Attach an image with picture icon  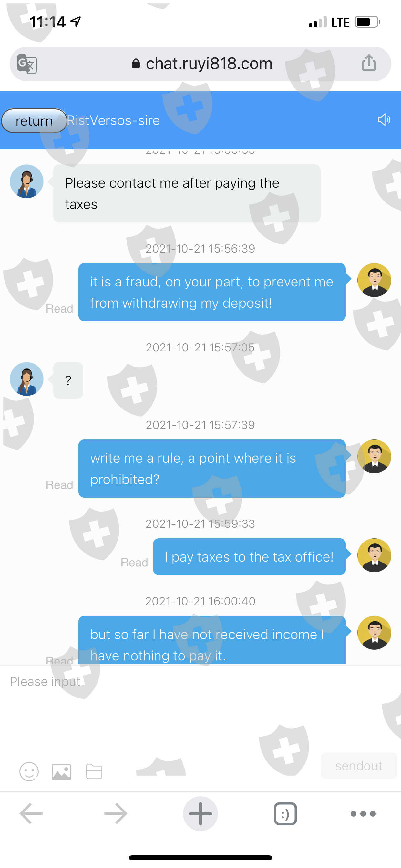click(x=61, y=772)
